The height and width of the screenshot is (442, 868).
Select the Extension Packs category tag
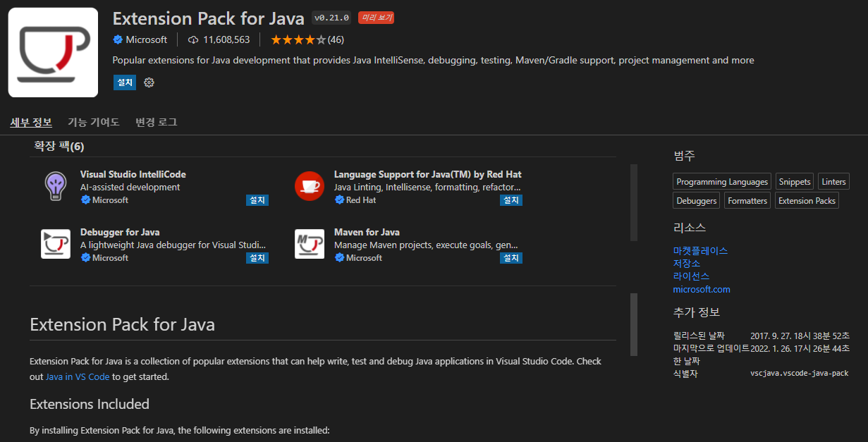[807, 201]
